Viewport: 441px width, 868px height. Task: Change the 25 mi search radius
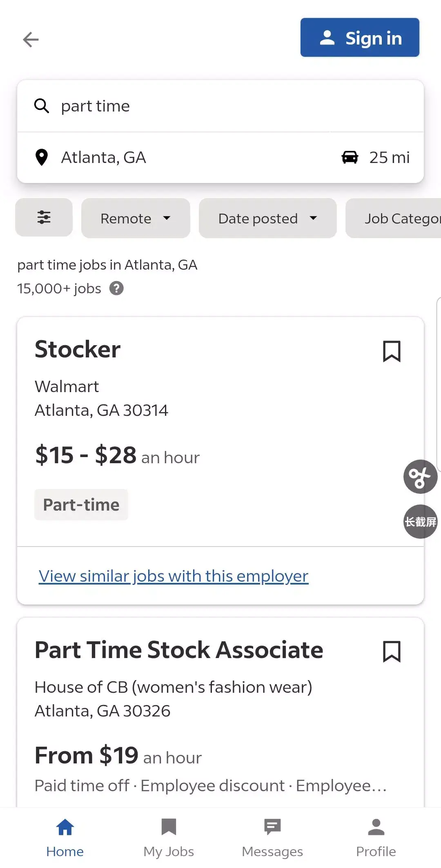coord(389,158)
